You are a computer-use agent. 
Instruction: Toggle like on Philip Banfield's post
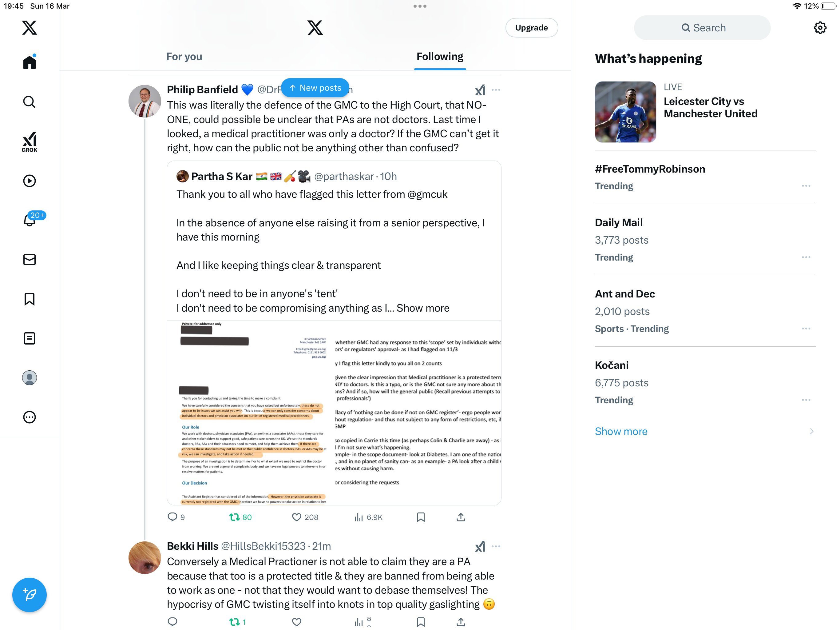click(x=305, y=517)
